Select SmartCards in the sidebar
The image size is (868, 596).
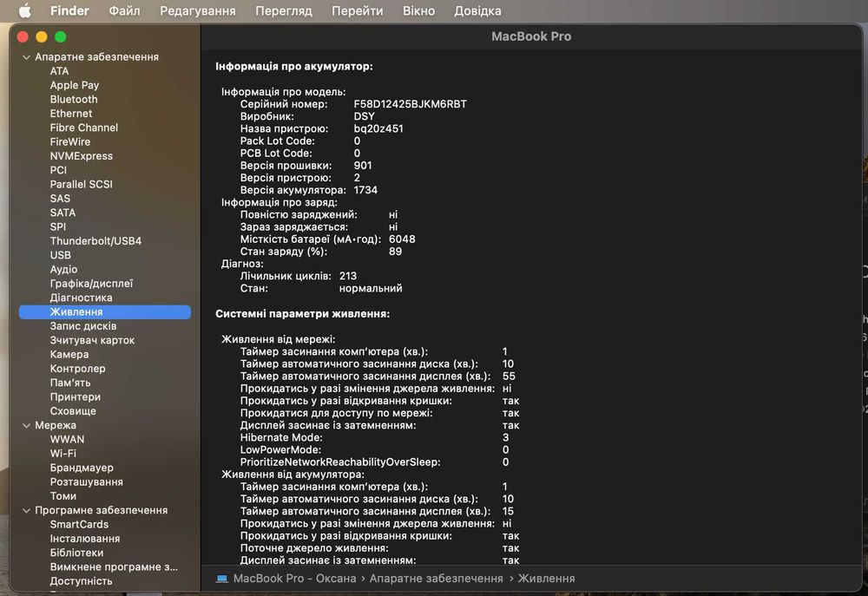click(79, 525)
